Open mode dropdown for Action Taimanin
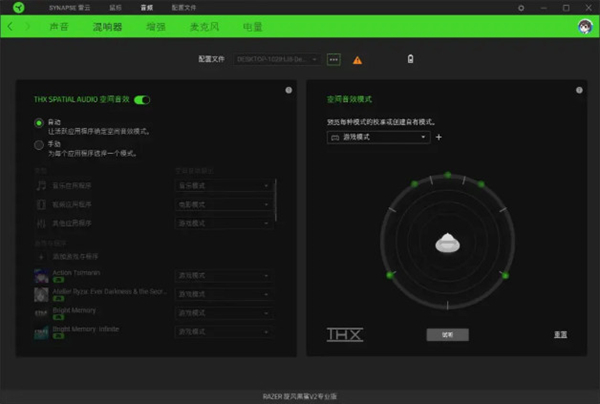The image size is (600, 404). (223, 275)
